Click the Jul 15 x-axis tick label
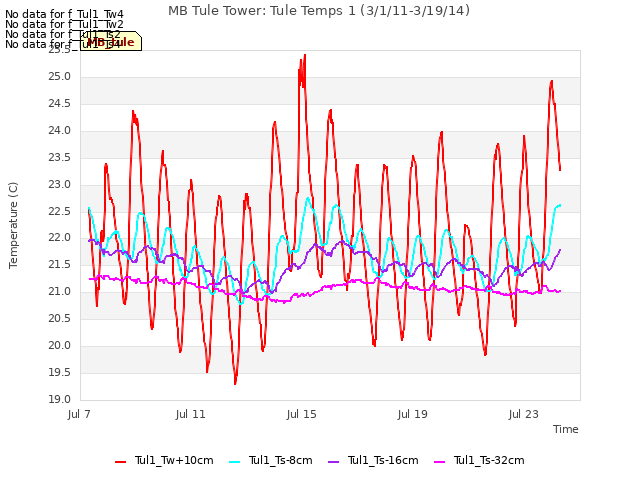 pyautogui.click(x=301, y=414)
